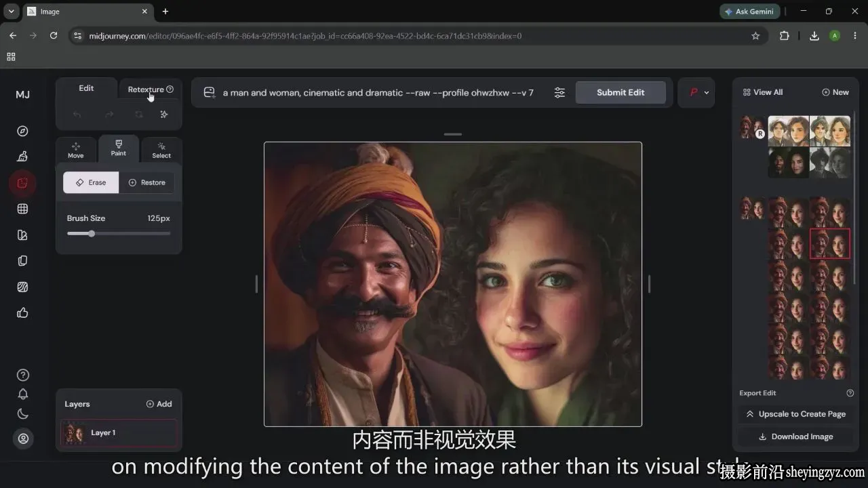Select the Move tool tab
The image size is (868, 488).
(76, 150)
